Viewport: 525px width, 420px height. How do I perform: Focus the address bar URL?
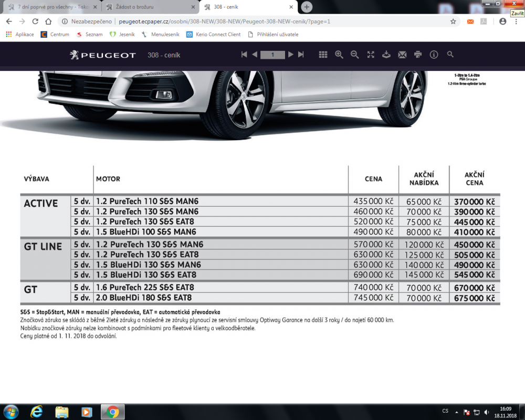click(x=224, y=22)
